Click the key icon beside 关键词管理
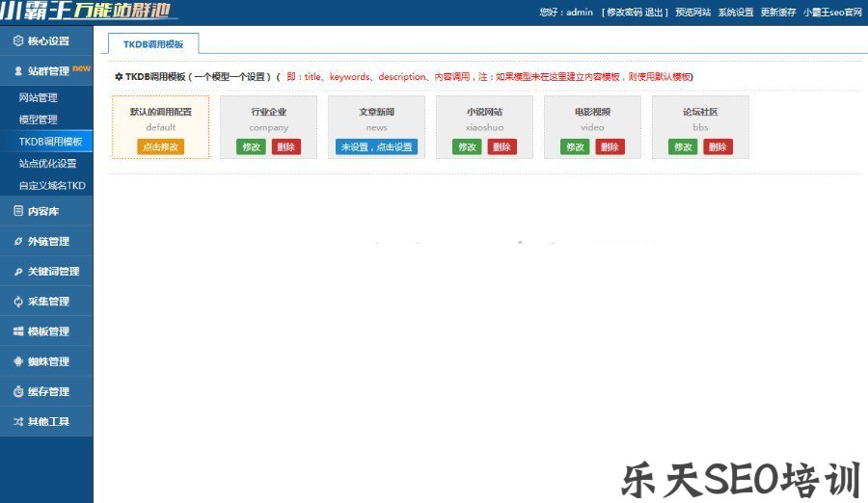868x503 pixels. [18, 271]
